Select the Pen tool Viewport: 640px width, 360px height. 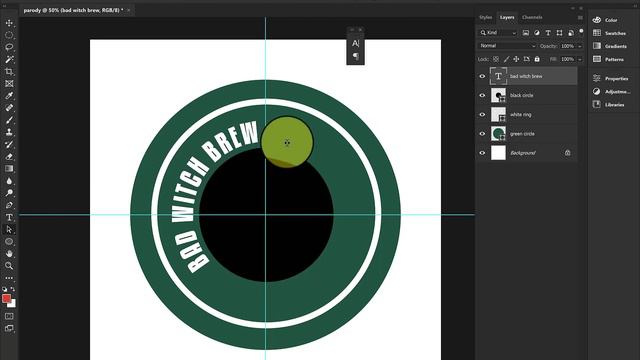click(9, 205)
